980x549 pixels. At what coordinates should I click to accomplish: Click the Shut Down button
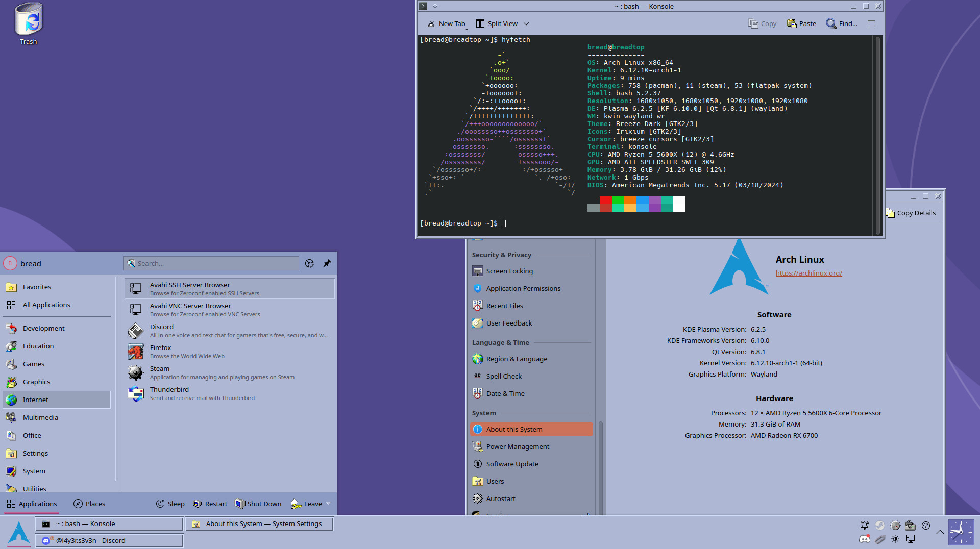point(258,504)
